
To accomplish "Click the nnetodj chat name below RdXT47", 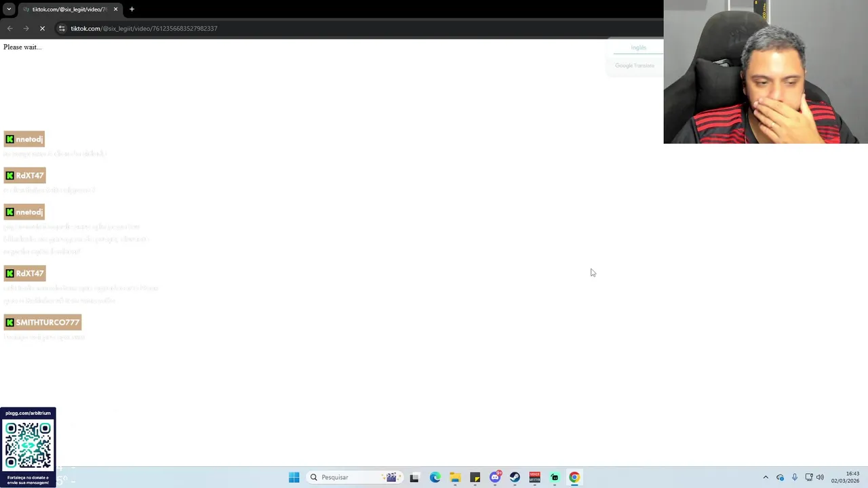I will [24, 212].
